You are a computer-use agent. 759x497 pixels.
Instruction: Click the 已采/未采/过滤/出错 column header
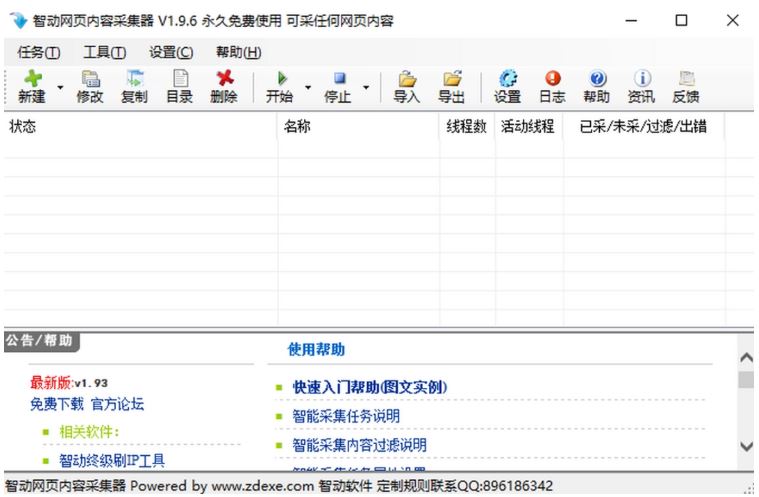(644, 127)
